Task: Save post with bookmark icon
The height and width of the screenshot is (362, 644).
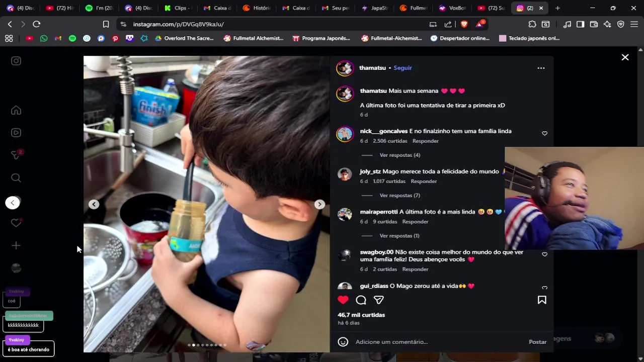Action: [542, 300]
